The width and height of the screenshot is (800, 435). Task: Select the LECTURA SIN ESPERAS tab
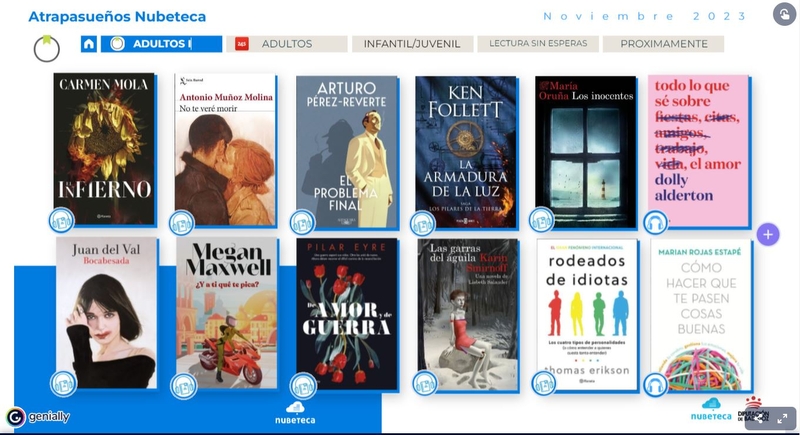(x=538, y=44)
